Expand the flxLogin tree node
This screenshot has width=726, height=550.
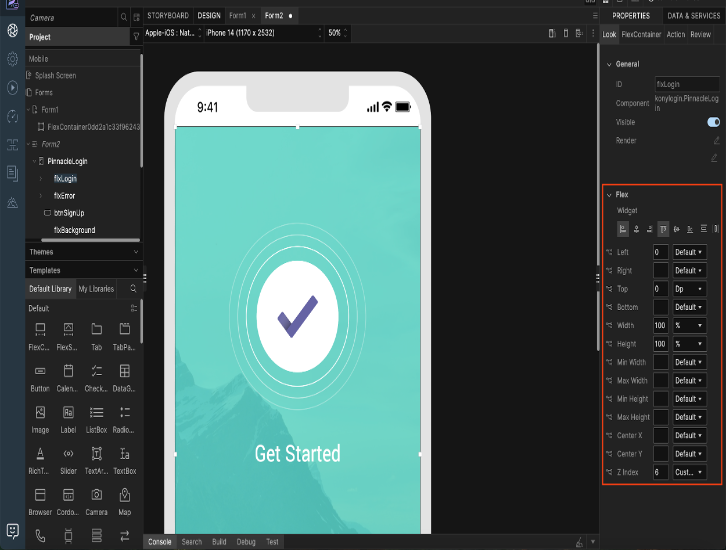(x=41, y=179)
